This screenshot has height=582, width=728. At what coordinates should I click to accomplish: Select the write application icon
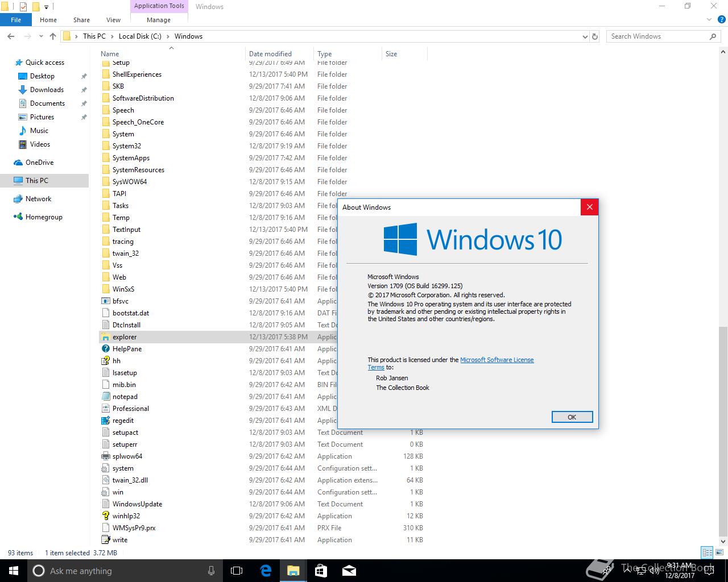(x=105, y=540)
